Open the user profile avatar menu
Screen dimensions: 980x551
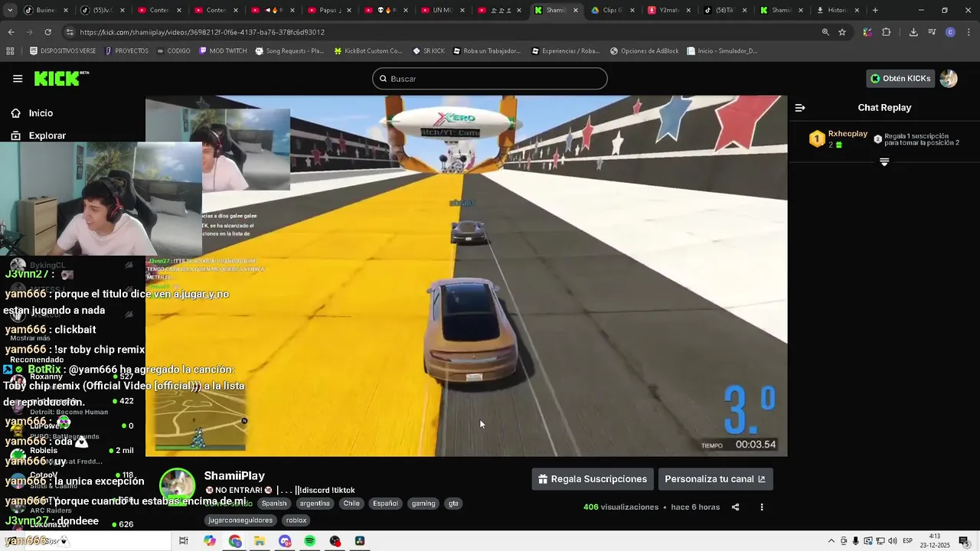pyautogui.click(x=949, y=78)
